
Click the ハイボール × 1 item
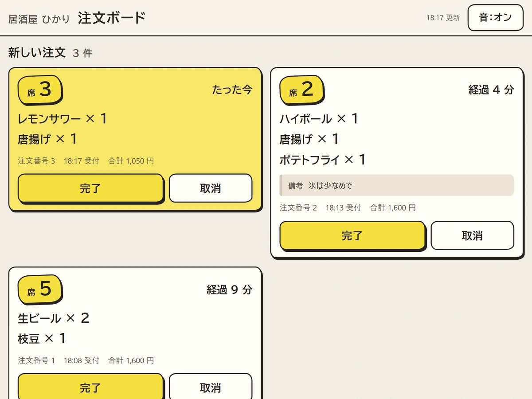[319, 118]
